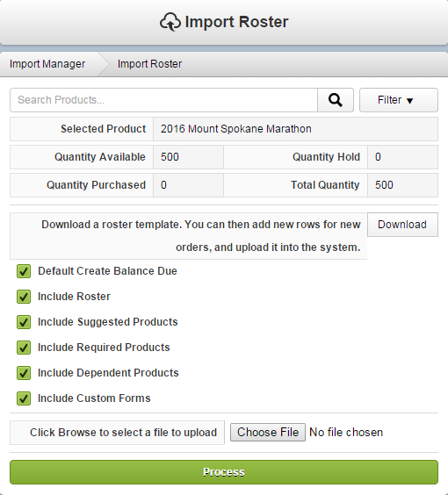This screenshot has height=495, width=448.
Task: Click the Quantity Available value cell
Action: (188, 157)
